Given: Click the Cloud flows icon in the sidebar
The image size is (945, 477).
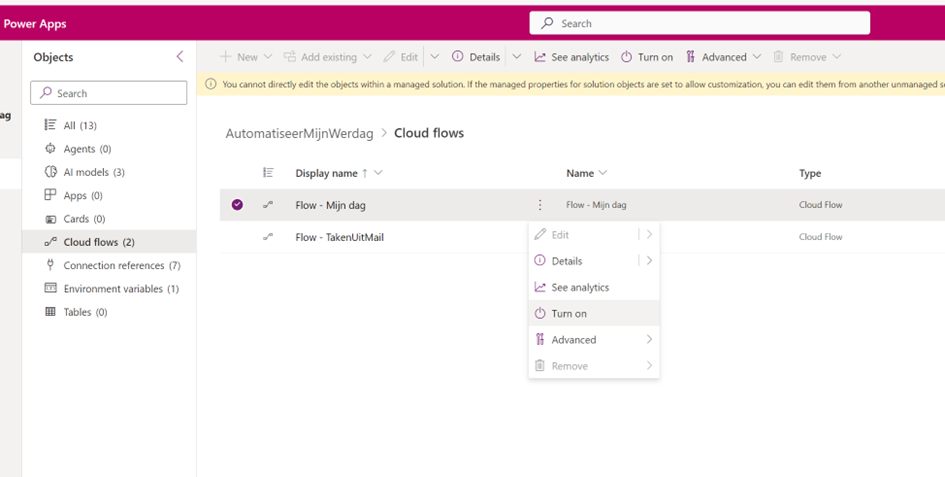Looking at the screenshot, I should click(51, 242).
